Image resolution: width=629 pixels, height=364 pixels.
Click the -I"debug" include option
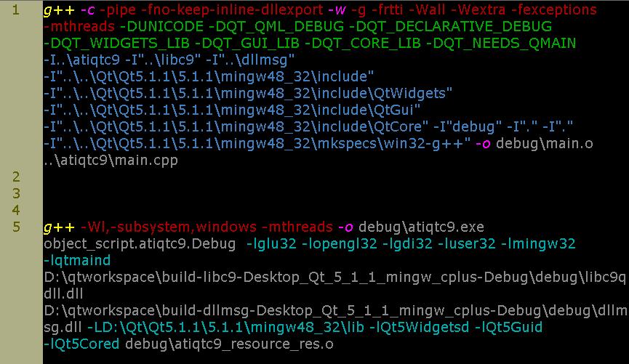point(468,126)
